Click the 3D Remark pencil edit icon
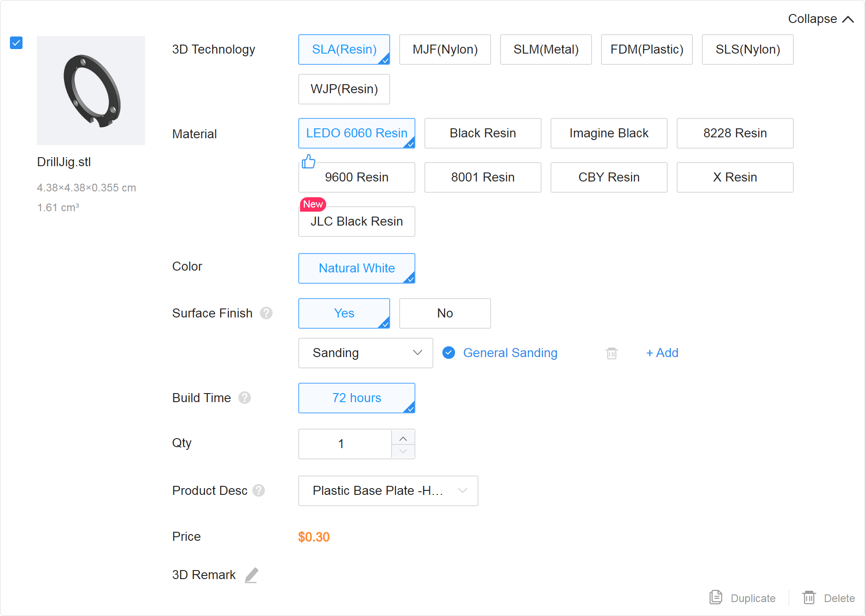The height and width of the screenshot is (616, 865). coord(251,575)
